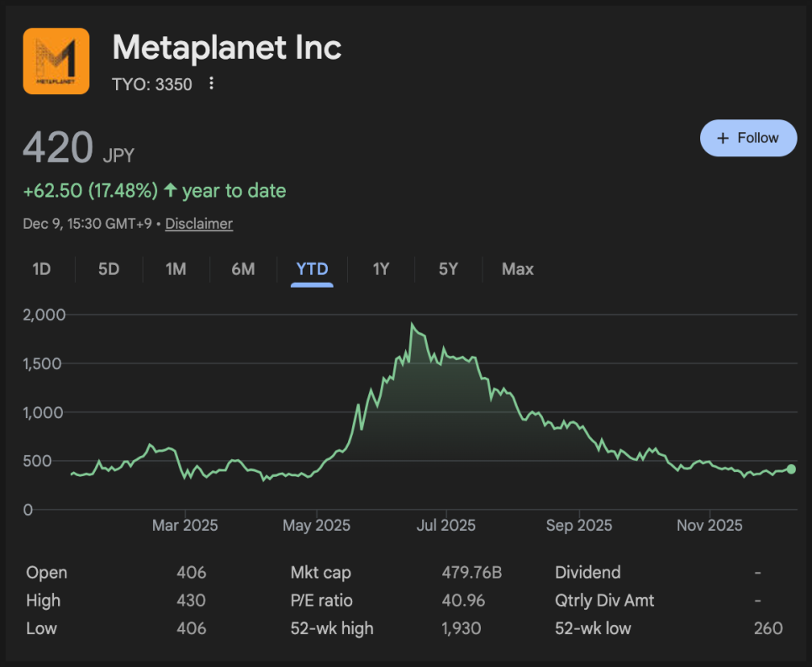The image size is (812, 667).
Task: Click the Mkt cap value 479.76B
Action: 472,573
